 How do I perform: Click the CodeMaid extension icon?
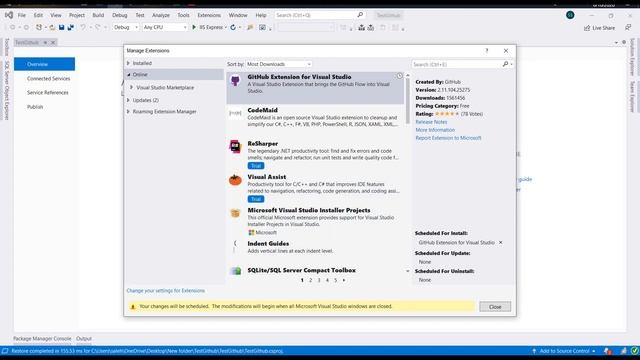235,113
